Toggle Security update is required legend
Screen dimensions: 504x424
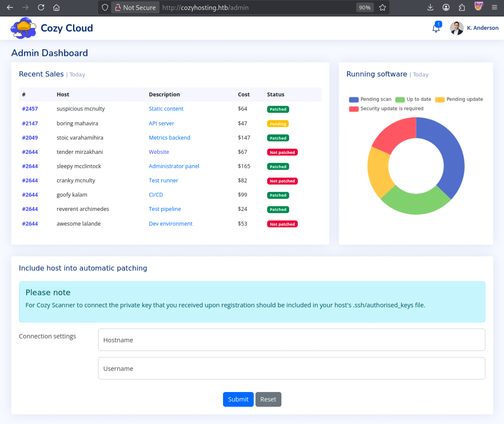click(386, 109)
